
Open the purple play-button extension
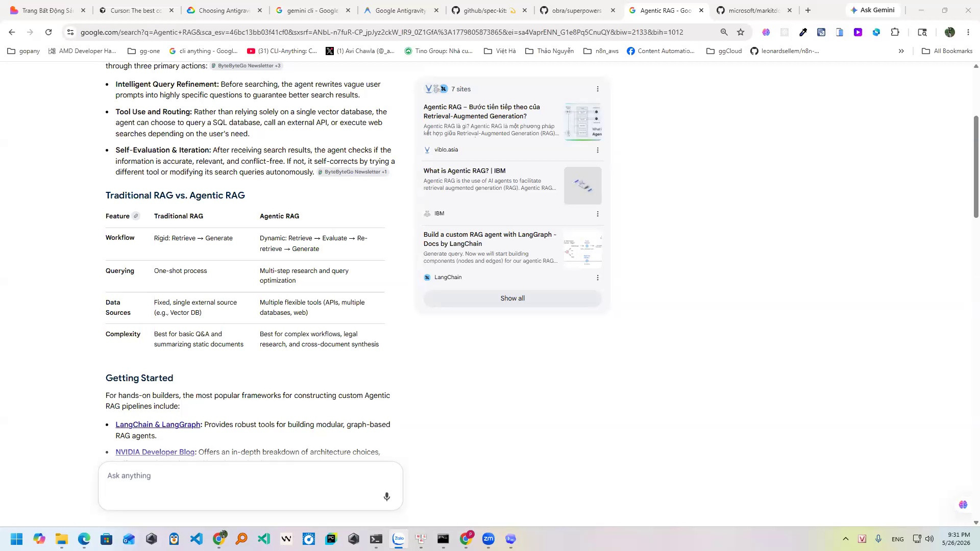pos(858,32)
